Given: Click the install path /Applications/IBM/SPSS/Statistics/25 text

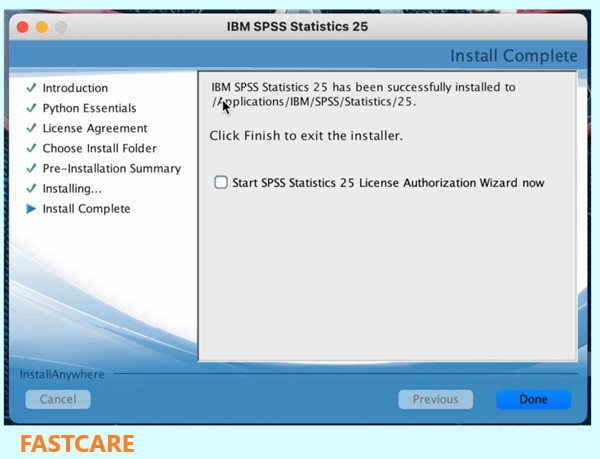Looking at the screenshot, I should (x=314, y=102).
